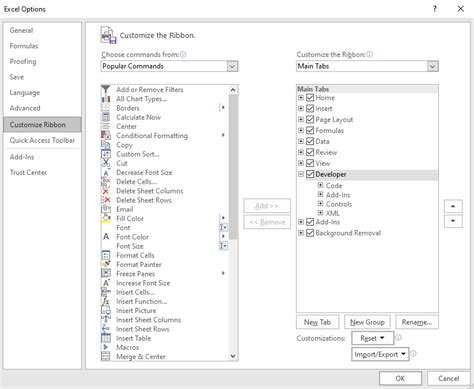The image size is (474, 389).
Task: Uncheck the View tab checkbox
Action: pos(310,163)
